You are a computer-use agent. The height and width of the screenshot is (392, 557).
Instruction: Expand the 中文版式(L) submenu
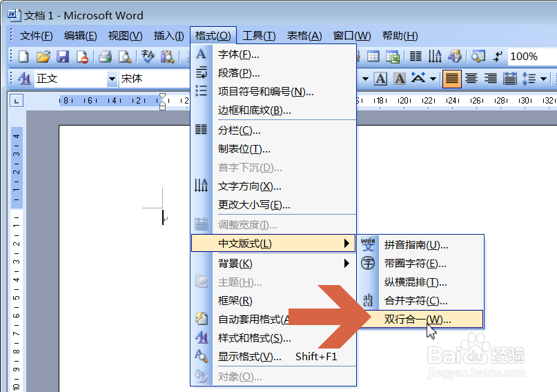[273, 244]
